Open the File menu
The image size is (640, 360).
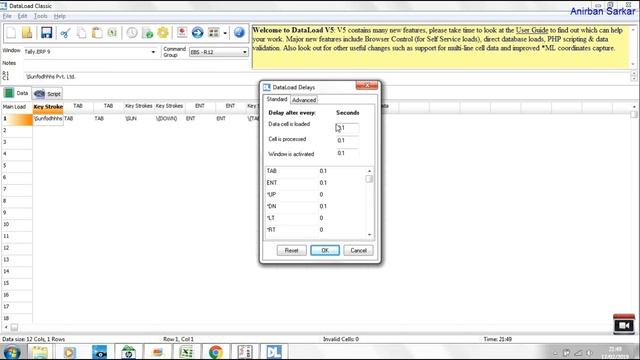(x=7, y=16)
